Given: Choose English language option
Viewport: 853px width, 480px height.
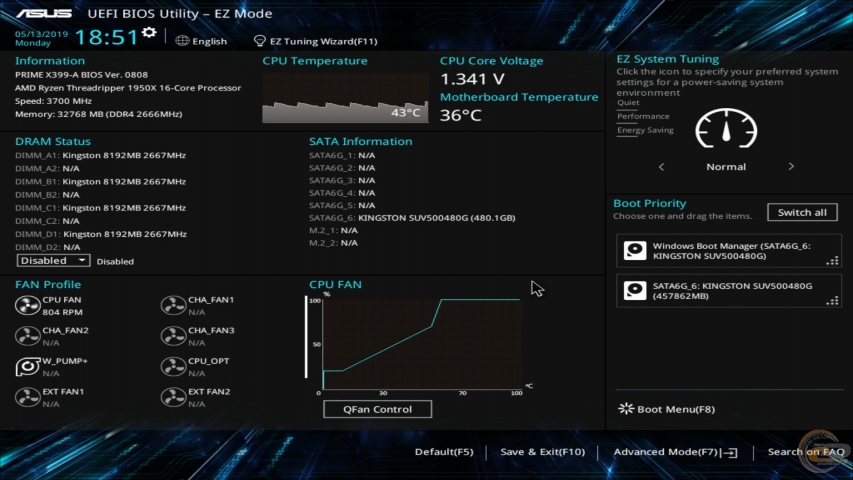Looking at the screenshot, I should point(209,41).
